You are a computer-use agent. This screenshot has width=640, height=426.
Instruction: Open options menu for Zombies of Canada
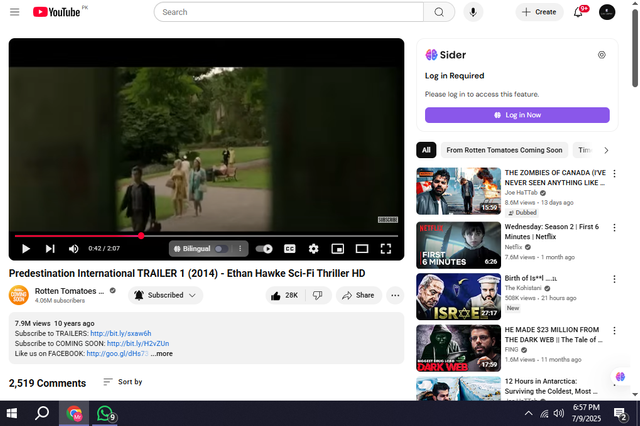click(x=614, y=173)
